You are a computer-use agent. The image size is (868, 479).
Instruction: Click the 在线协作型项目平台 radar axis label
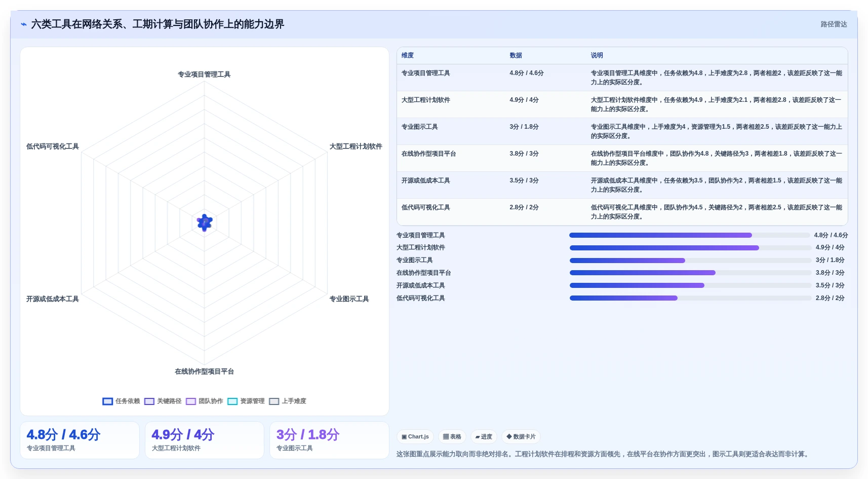tap(205, 372)
